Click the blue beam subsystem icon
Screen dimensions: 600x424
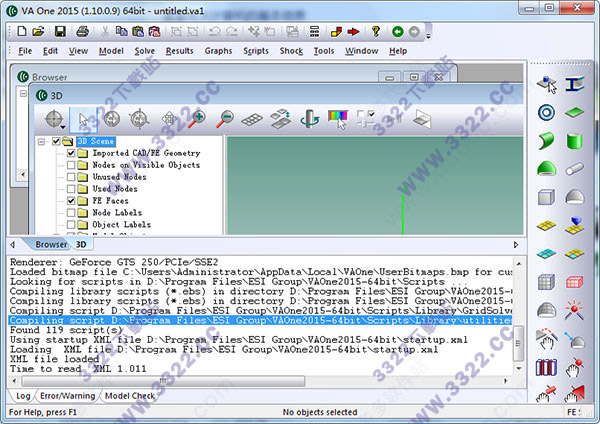pyautogui.click(x=575, y=86)
